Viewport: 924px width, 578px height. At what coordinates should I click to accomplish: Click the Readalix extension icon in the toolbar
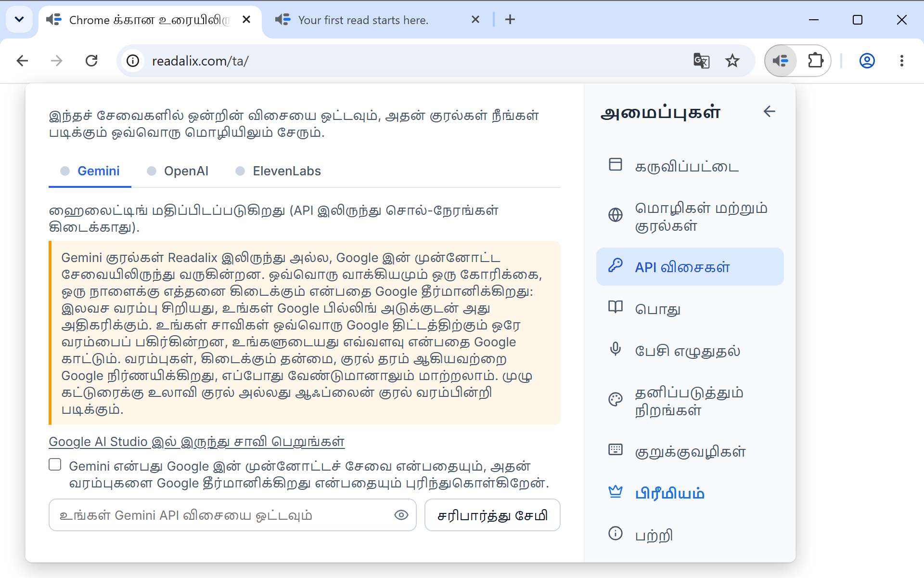pos(781,61)
